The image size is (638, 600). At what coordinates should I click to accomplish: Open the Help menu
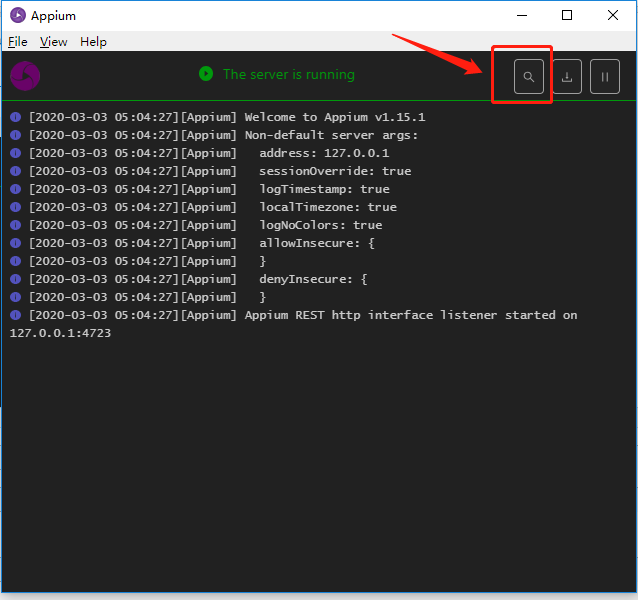point(93,41)
